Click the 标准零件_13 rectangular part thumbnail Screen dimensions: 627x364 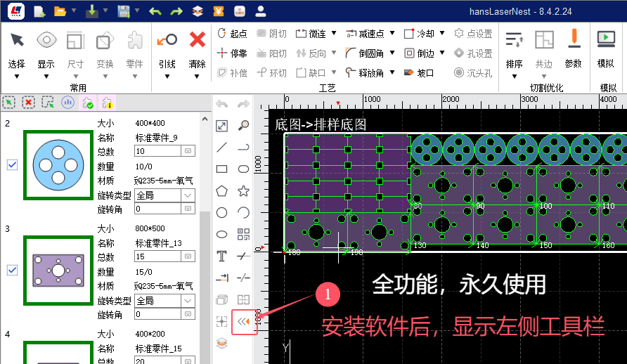[x=58, y=270]
